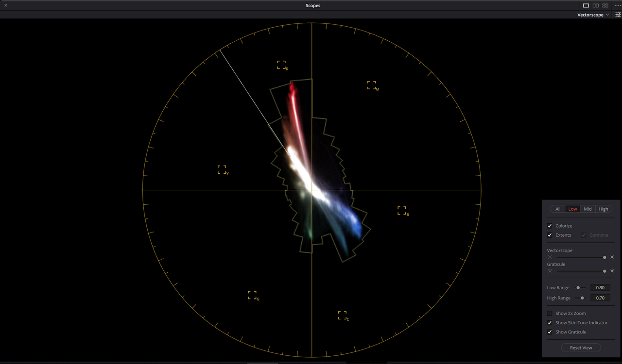Adjust the Graticule brightness slider
The height and width of the screenshot is (364, 622).
[x=581, y=271]
